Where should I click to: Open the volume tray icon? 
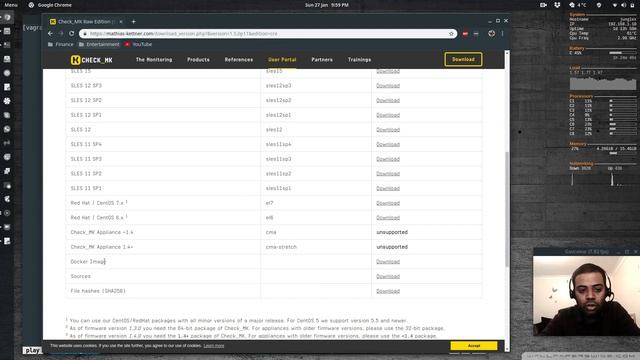pos(623,5)
